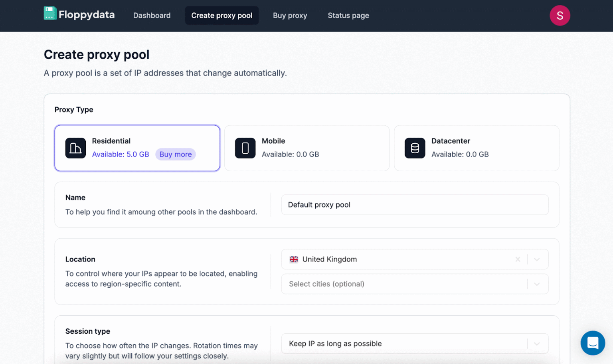Click the United Kingdom flag icon
Viewport: 613px width, 364px height.
pos(294,259)
